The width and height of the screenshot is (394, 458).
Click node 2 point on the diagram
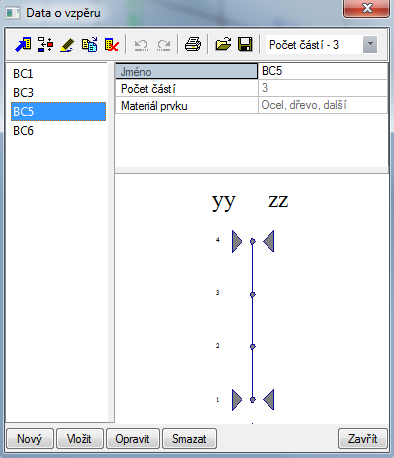pyautogui.click(x=253, y=347)
